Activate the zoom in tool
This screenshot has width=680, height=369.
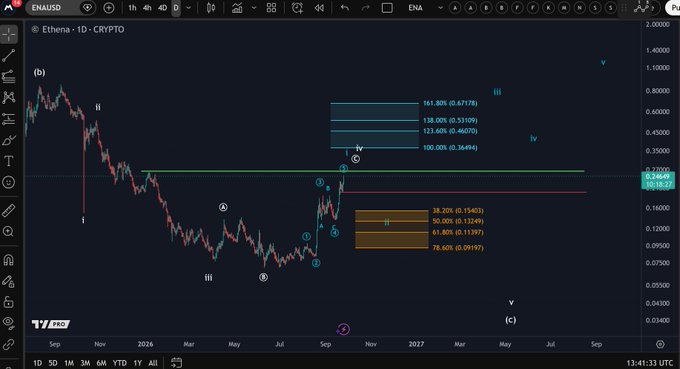tap(9, 232)
